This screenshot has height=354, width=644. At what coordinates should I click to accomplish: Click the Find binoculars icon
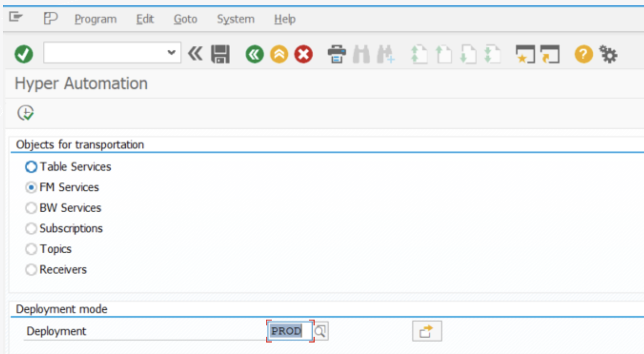pos(361,54)
